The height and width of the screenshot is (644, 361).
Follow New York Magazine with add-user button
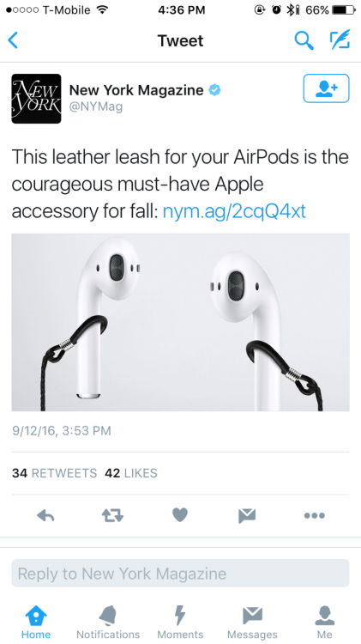point(326,88)
